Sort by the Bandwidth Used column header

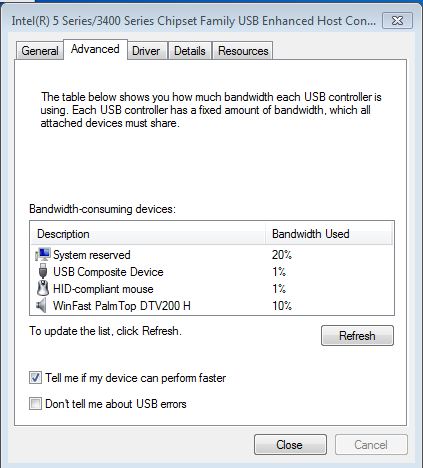pyautogui.click(x=329, y=234)
